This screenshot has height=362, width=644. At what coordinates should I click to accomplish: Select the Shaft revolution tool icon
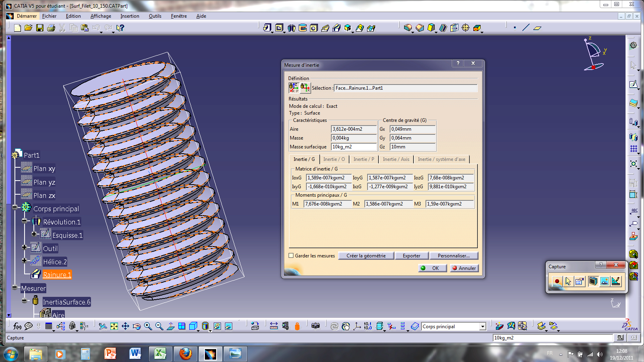tap(291, 28)
